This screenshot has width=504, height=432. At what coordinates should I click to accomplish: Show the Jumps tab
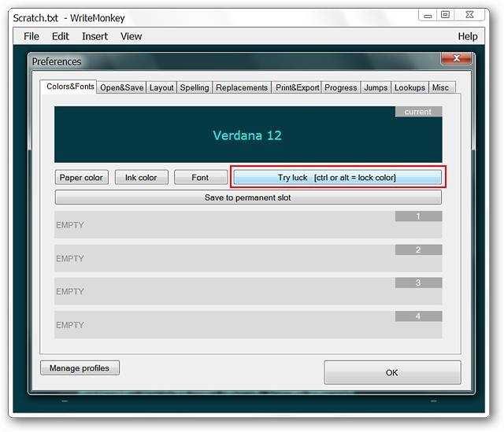(376, 87)
